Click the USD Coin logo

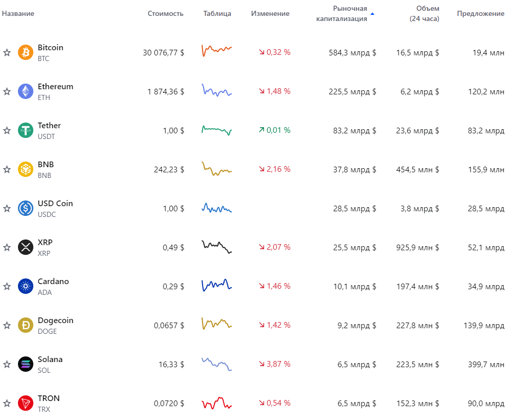26,208
